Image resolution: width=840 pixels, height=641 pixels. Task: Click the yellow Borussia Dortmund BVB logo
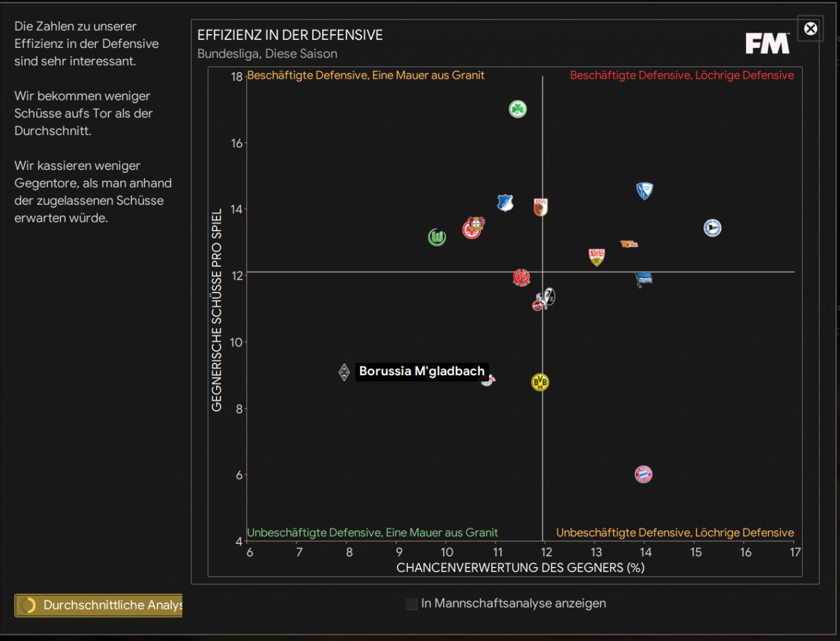point(539,382)
